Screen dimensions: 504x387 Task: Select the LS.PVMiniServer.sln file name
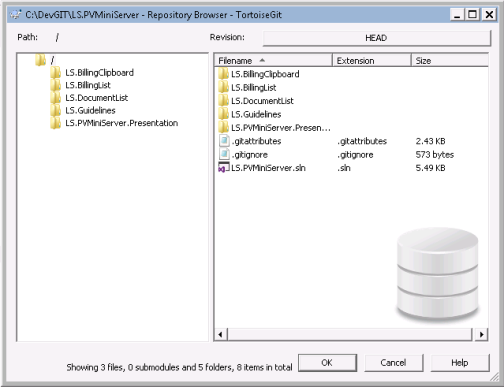268,168
